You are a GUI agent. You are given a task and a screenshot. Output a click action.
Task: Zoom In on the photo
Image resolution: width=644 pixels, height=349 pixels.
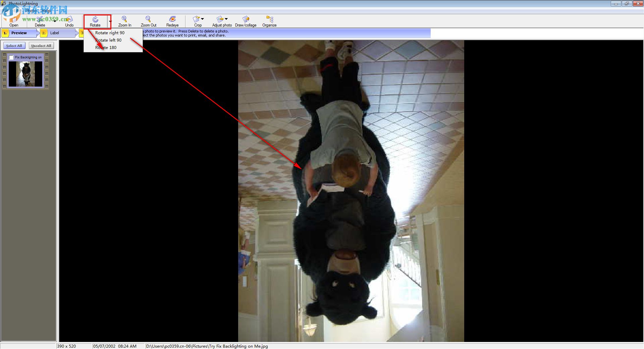point(124,21)
